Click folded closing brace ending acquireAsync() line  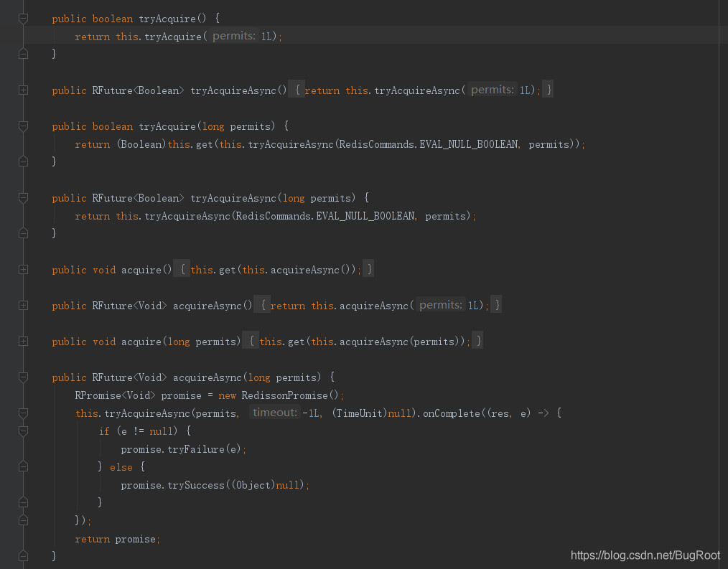pos(496,305)
